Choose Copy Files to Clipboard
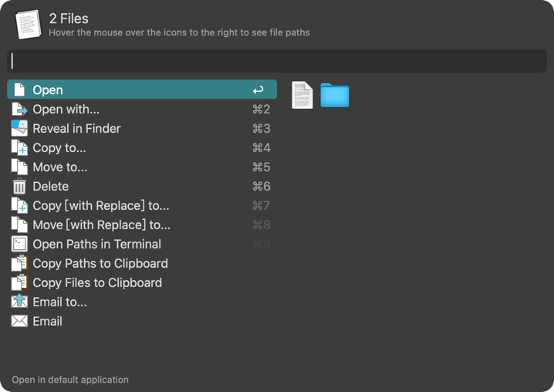This screenshot has width=554, height=392. (97, 283)
